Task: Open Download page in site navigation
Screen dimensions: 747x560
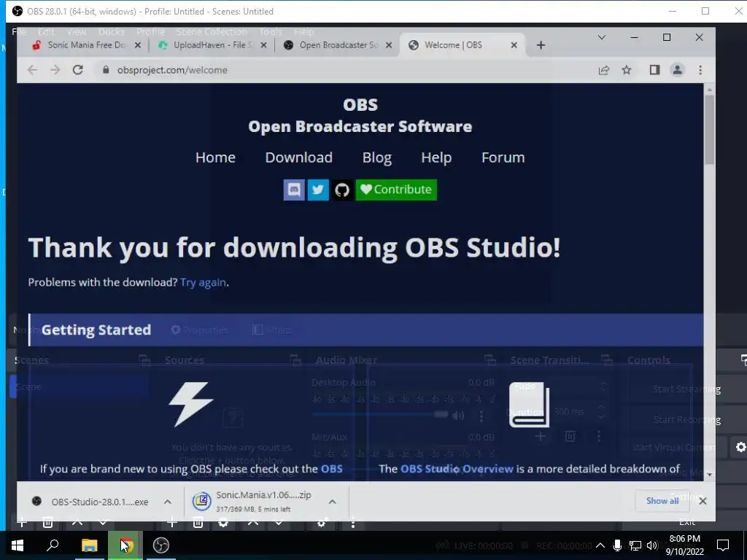Action: [298, 157]
